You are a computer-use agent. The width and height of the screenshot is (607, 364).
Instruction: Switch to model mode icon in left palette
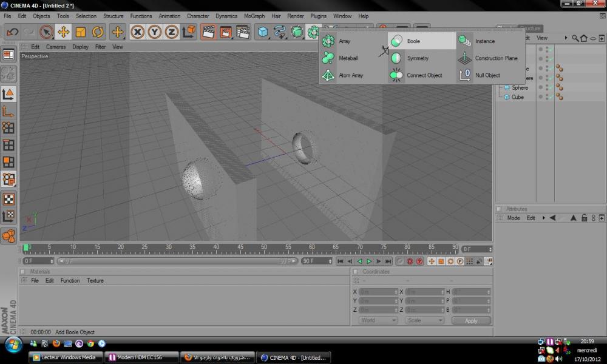pyautogui.click(x=8, y=95)
